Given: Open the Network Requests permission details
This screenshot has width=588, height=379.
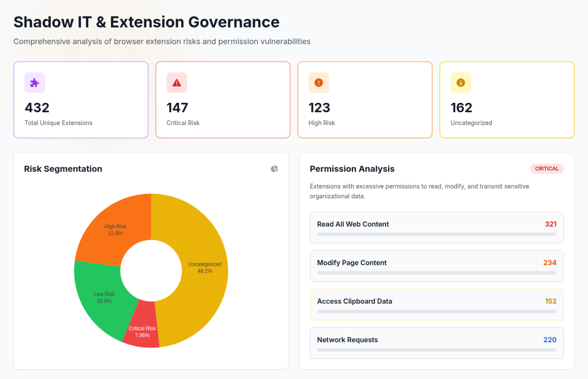Looking at the screenshot, I should point(437,343).
